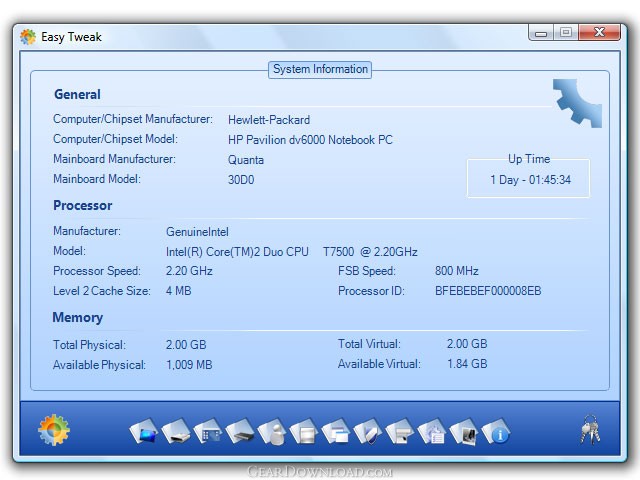Click the Computer/Chipset Model label
This screenshot has width=640, height=480.
click(116, 139)
